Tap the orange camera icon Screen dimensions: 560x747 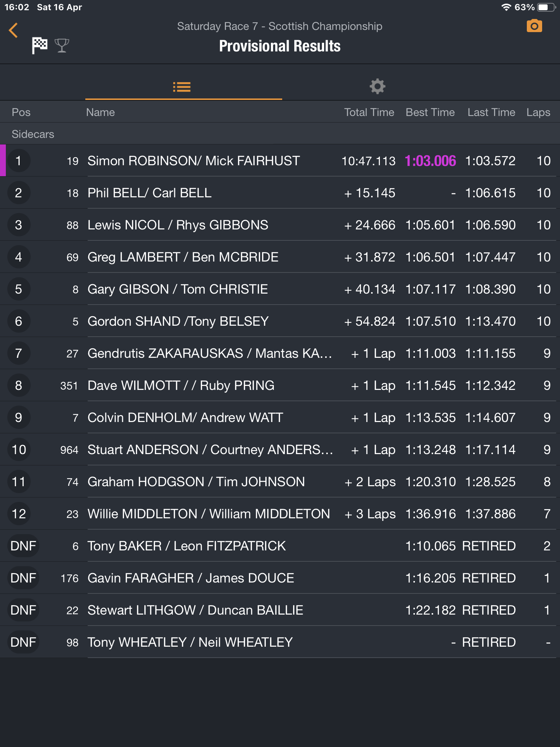click(x=534, y=26)
